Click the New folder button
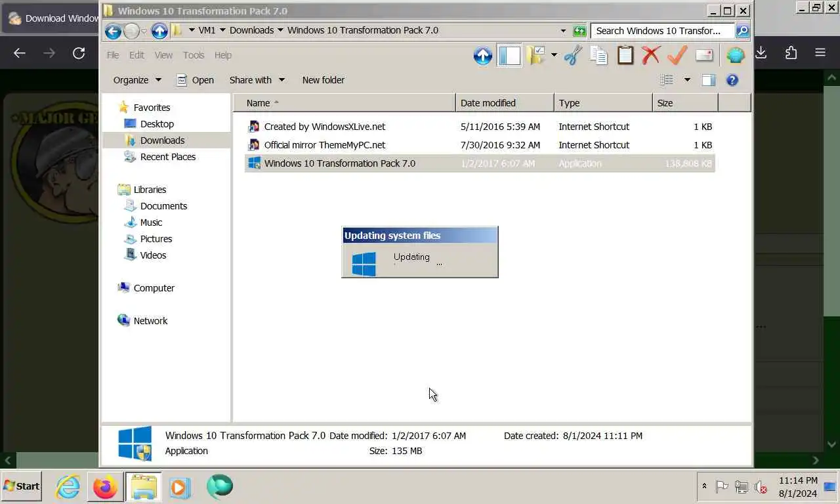This screenshot has height=504, width=840. point(324,80)
